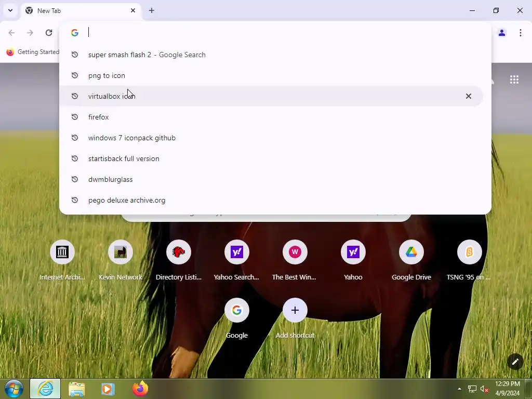Image resolution: width=532 pixels, height=399 pixels.
Task: Launch Internet Explorer from taskbar
Action: [45, 389]
